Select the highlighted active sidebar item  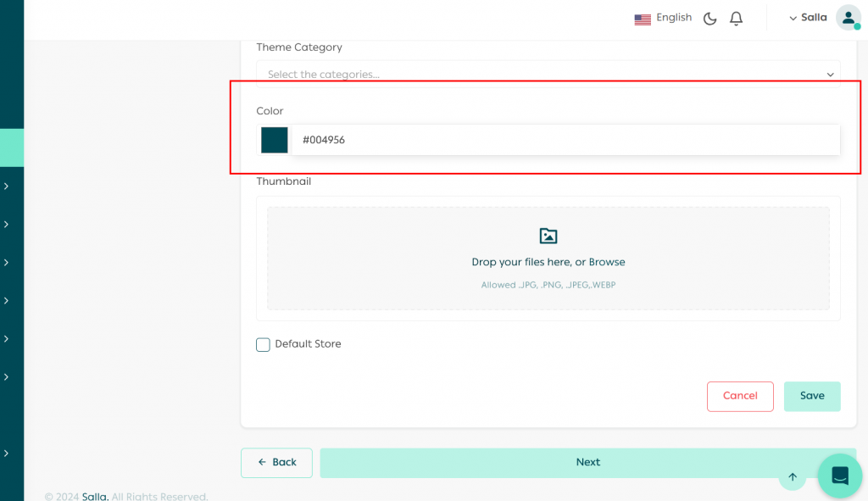[x=12, y=148]
